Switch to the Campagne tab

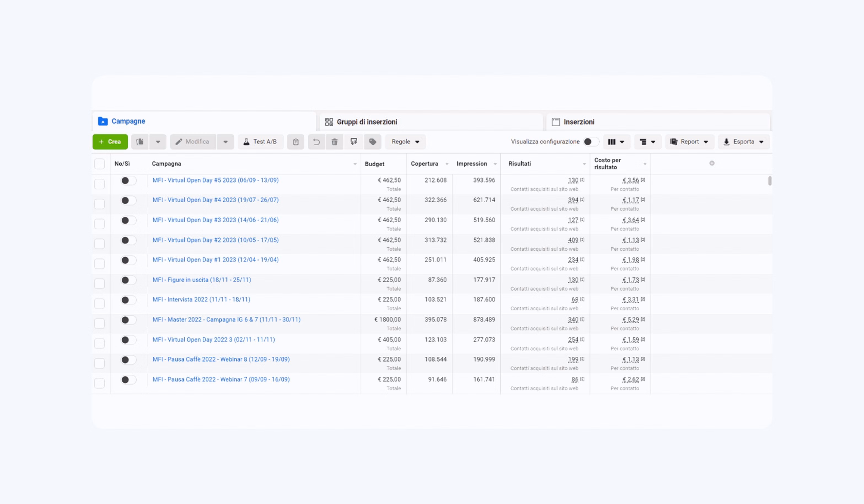204,121
